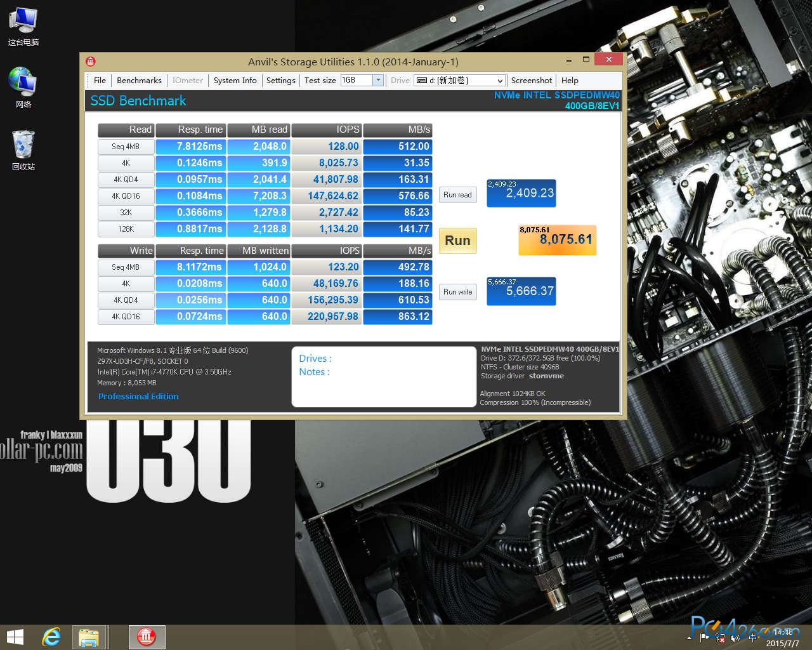Click the write score 5,666.37 box
Image resolution: width=812 pixels, height=650 pixels.
[521, 291]
